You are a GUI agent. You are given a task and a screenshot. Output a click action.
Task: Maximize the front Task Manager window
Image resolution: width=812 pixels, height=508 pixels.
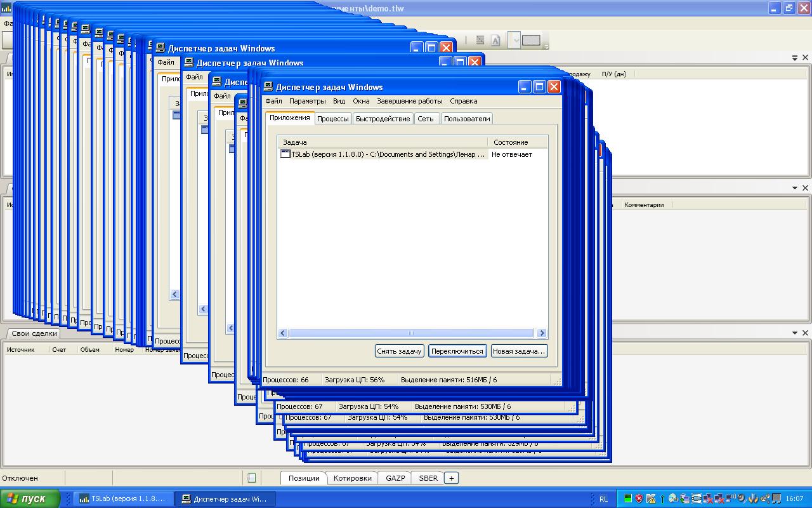point(539,87)
